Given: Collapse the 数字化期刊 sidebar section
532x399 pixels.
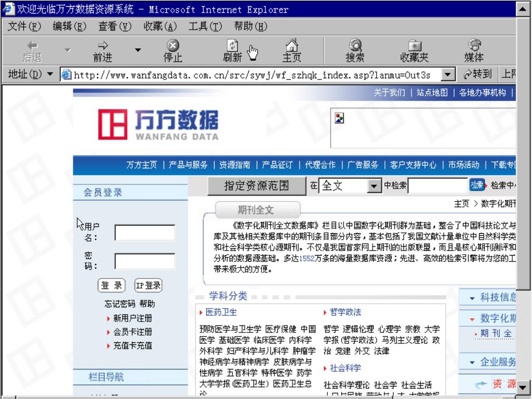Looking at the screenshot, I should [472, 320].
